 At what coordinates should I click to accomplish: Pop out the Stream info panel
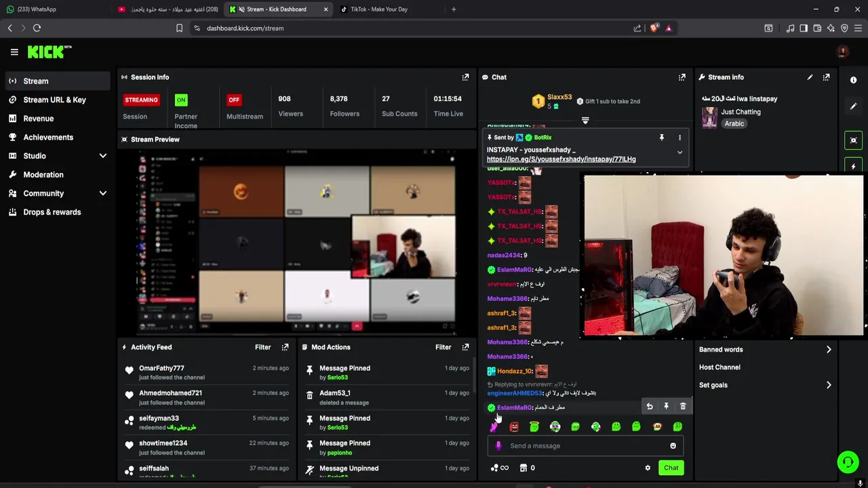pos(826,77)
